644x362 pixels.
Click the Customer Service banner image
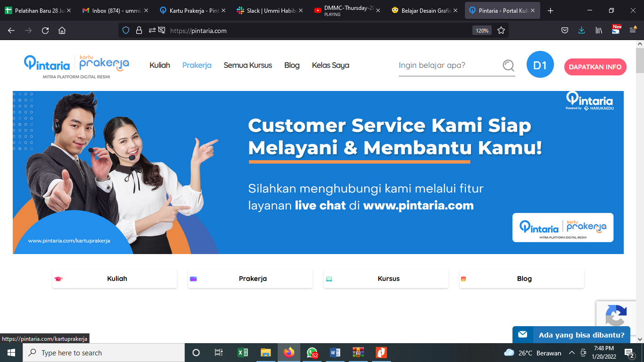318,173
